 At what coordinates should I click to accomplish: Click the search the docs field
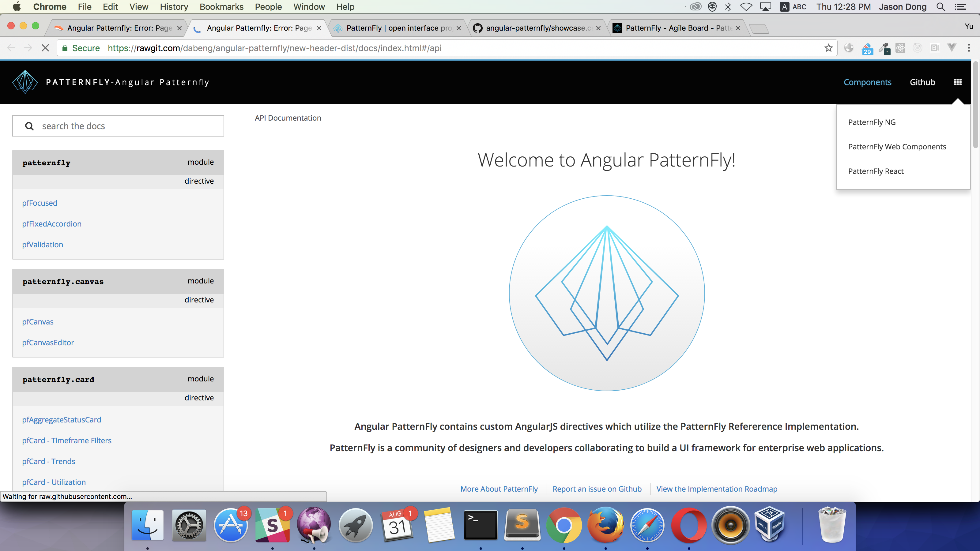pyautogui.click(x=129, y=126)
